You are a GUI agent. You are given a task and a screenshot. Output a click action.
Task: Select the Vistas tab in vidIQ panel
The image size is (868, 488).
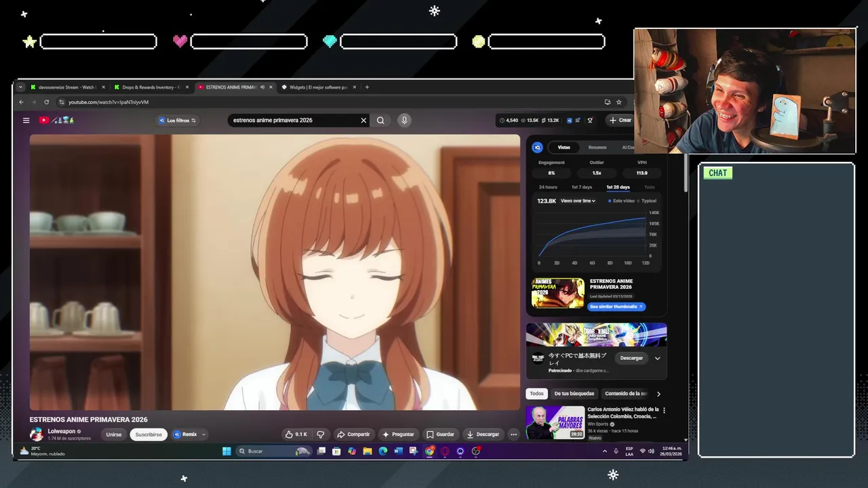[x=564, y=147]
